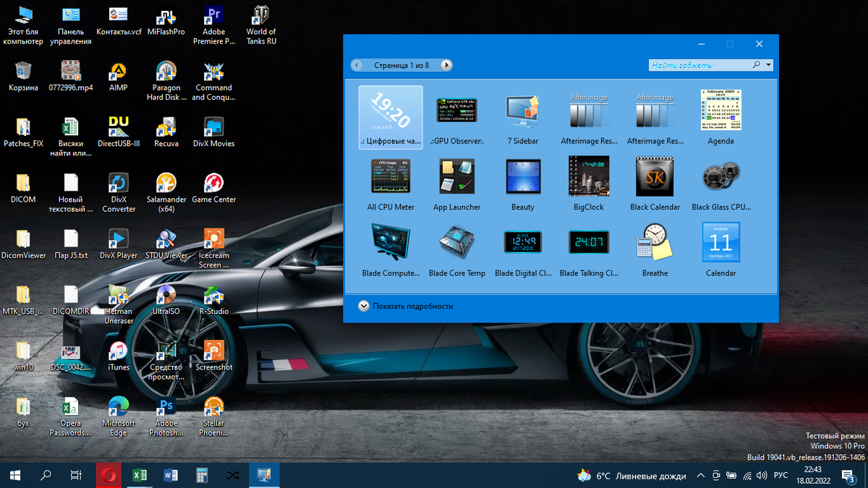Viewport: 868px width, 488px height.
Task: Select the Hetman Uneraser shortcut
Action: [119, 304]
